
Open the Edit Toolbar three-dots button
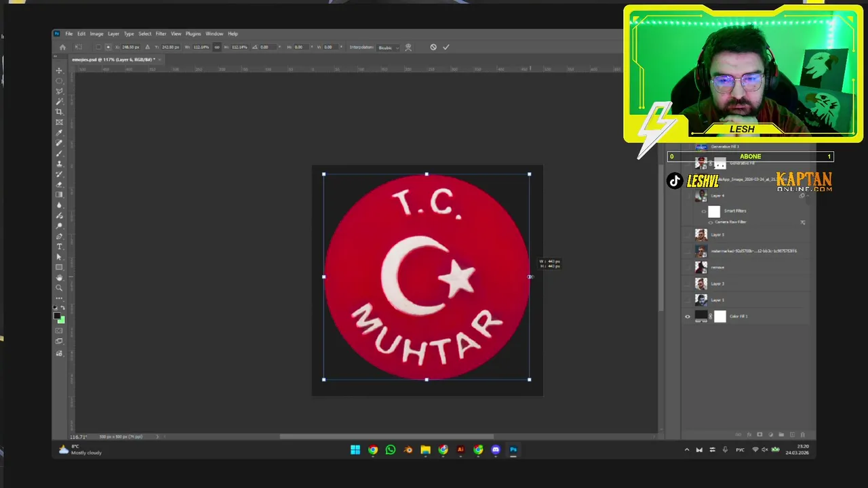pyautogui.click(x=59, y=298)
